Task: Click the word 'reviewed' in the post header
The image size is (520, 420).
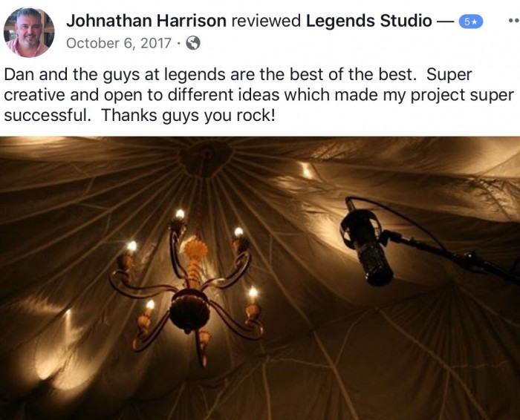Action: point(266,21)
